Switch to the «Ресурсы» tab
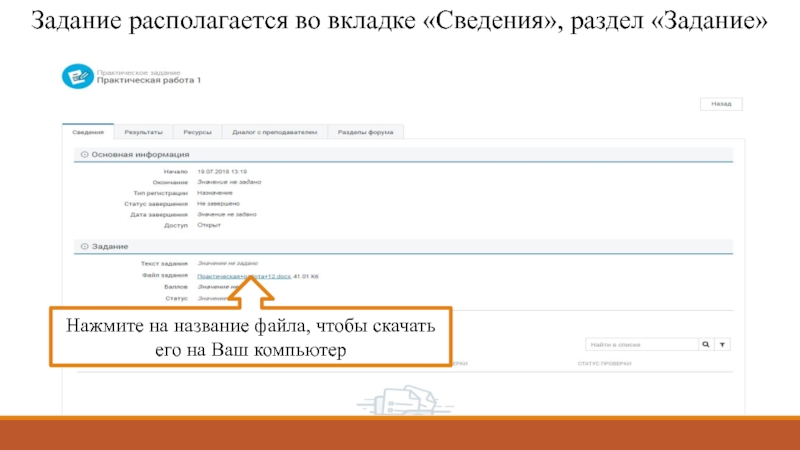 (198, 131)
